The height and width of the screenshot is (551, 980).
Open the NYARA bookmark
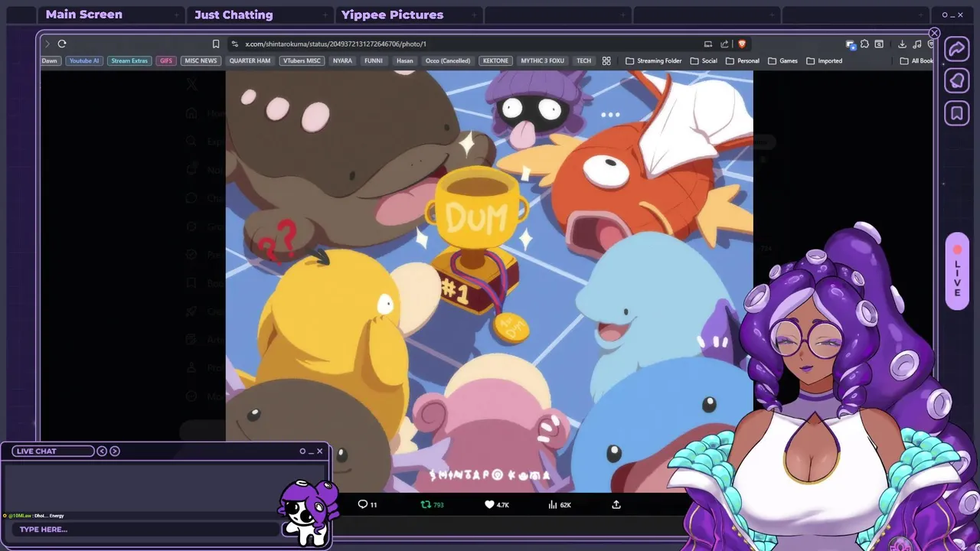click(342, 60)
